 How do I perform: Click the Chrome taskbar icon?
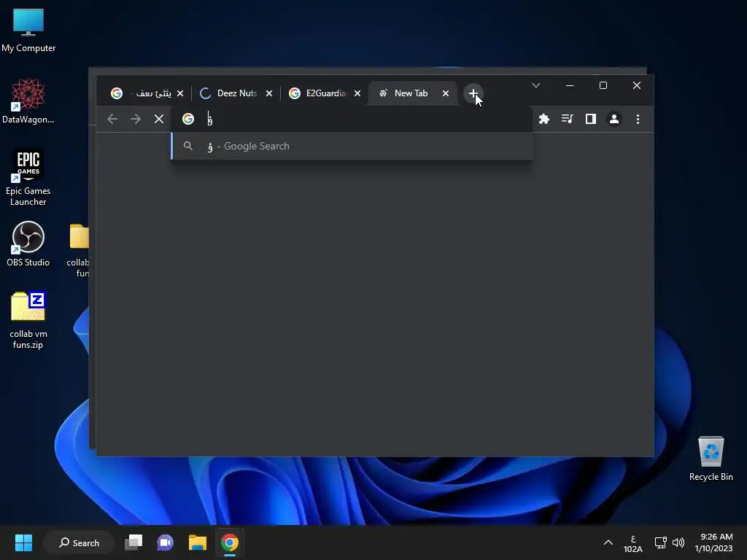230,542
